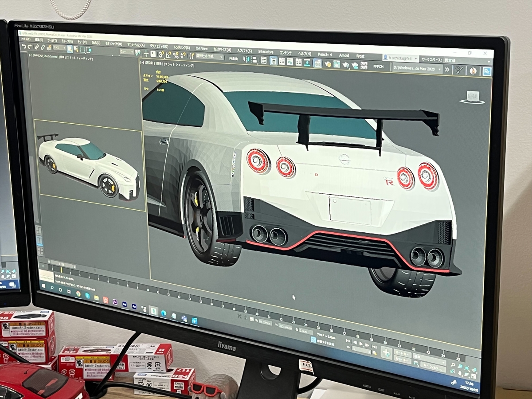Click Go to End playback button
Viewport: 532px width, 399px height.
point(374,347)
